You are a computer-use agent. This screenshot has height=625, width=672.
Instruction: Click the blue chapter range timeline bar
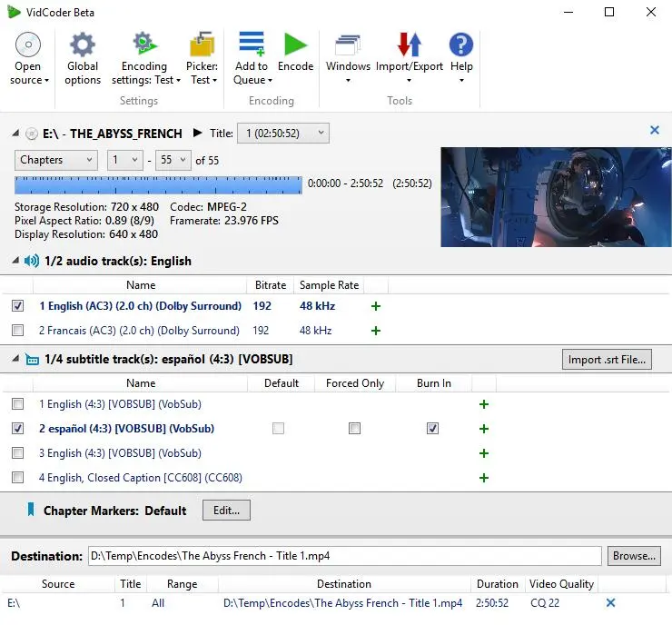click(158, 185)
